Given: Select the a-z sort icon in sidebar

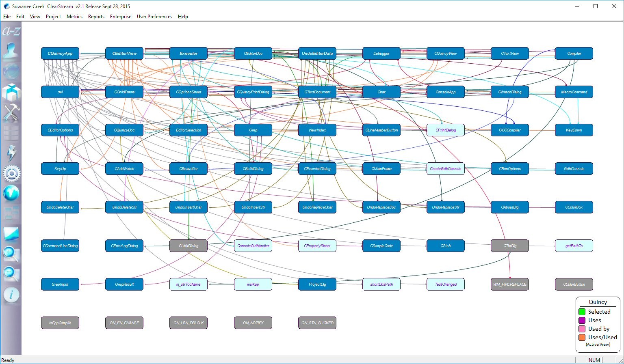Looking at the screenshot, I should tap(11, 30).
